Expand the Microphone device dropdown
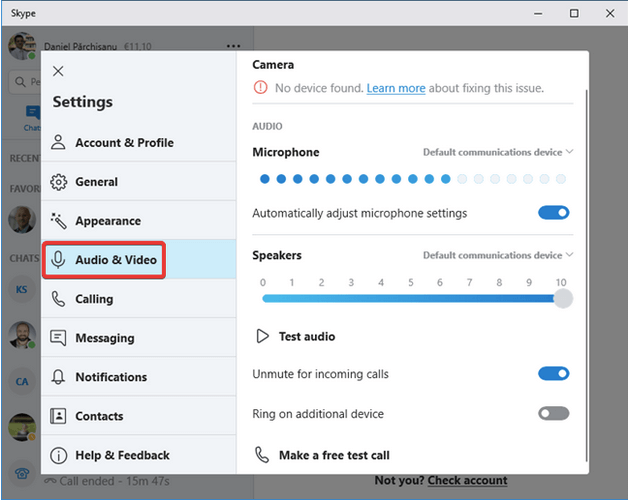The image size is (628, 501). click(x=498, y=152)
